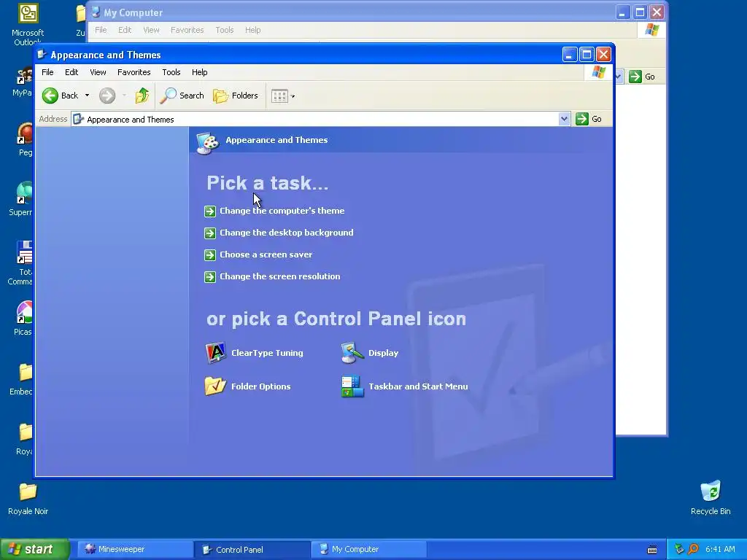The image size is (747, 560).
Task: Click the Appearance and Themes palette header icon
Action: click(x=208, y=143)
